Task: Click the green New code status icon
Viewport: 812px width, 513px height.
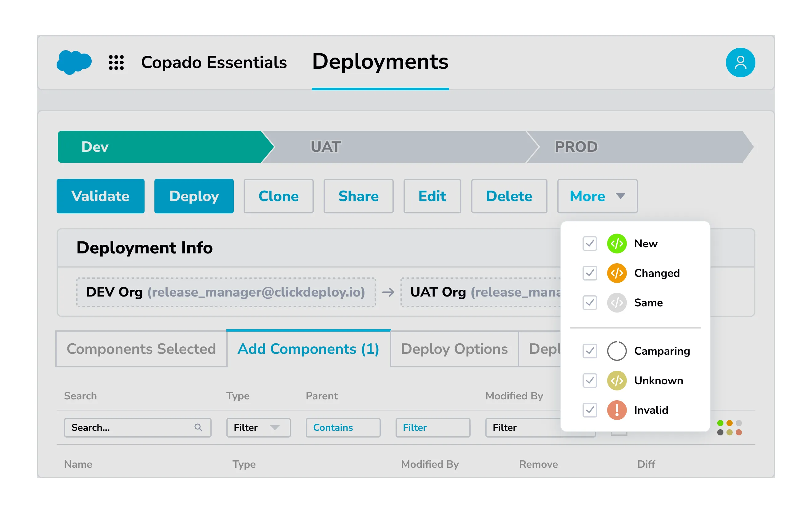Action: pyautogui.click(x=616, y=244)
